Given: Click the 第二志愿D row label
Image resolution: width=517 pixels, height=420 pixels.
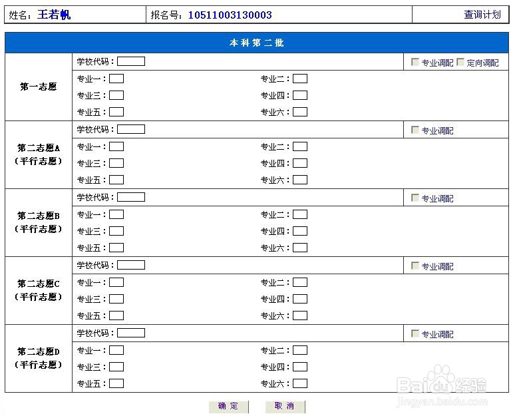Looking at the screenshot, I should (x=38, y=358).
